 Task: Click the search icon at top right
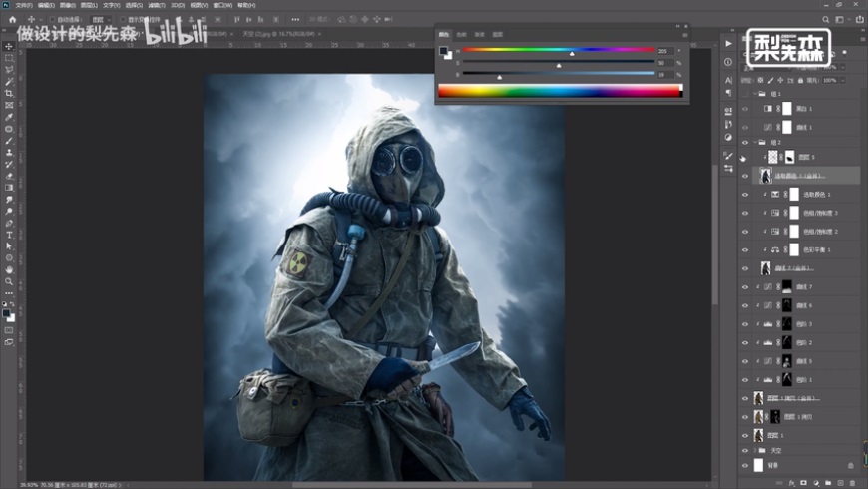click(x=825, y=19)
